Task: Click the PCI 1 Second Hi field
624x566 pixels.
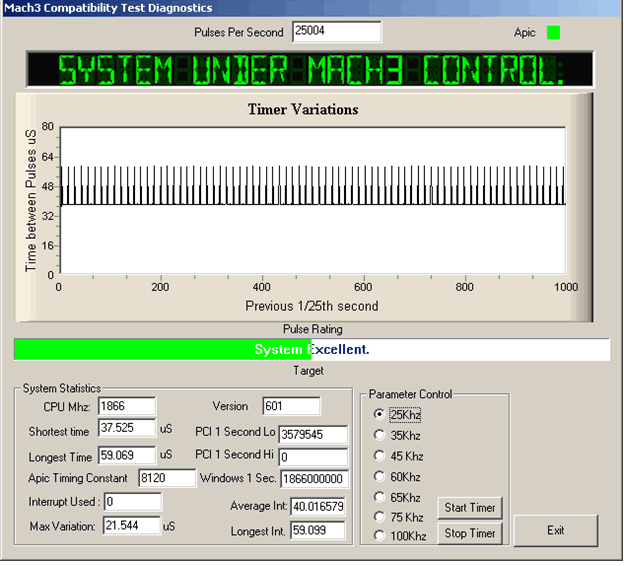Action: [x=313, y=457]
